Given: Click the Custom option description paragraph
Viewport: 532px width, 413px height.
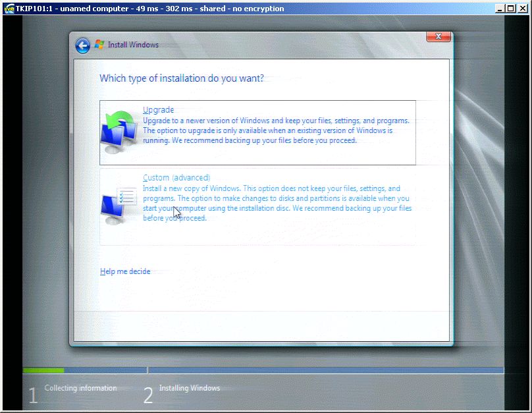Looking at the screenshot, I should (277, 204).
